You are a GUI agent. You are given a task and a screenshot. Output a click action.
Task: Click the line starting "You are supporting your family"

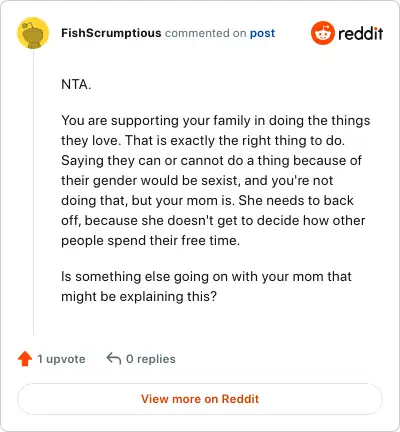click(216, 121)
